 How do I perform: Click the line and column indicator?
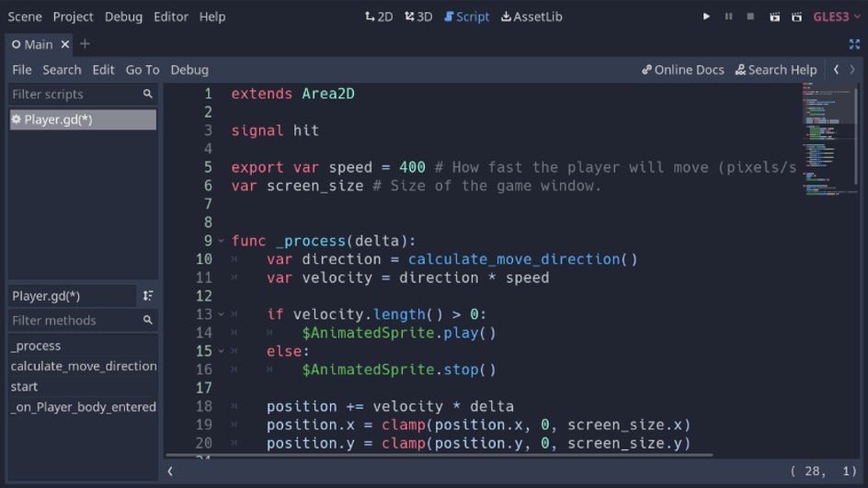pyautogui.click(x=824, y=471)
